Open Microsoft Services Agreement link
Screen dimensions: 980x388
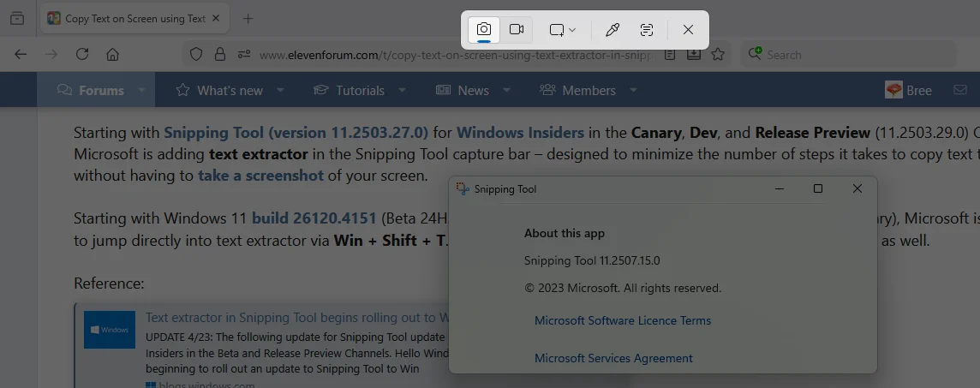613,358
